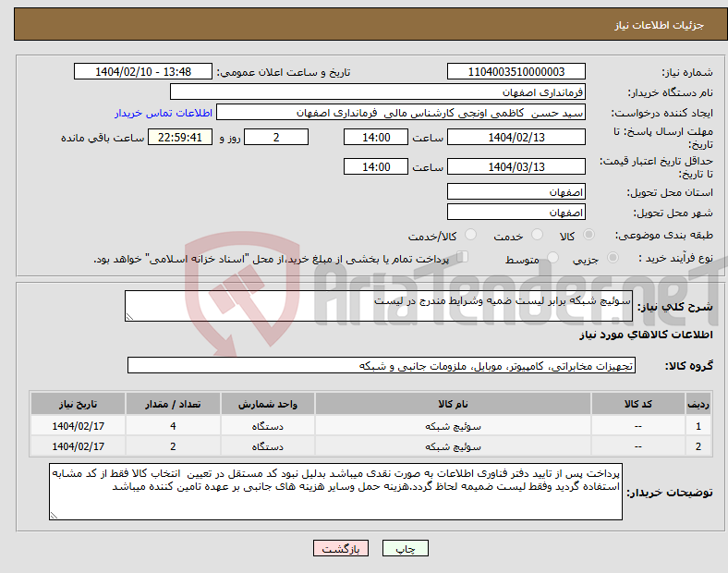Click date 1404/02/17 in row 2

[x=78, y=446]
